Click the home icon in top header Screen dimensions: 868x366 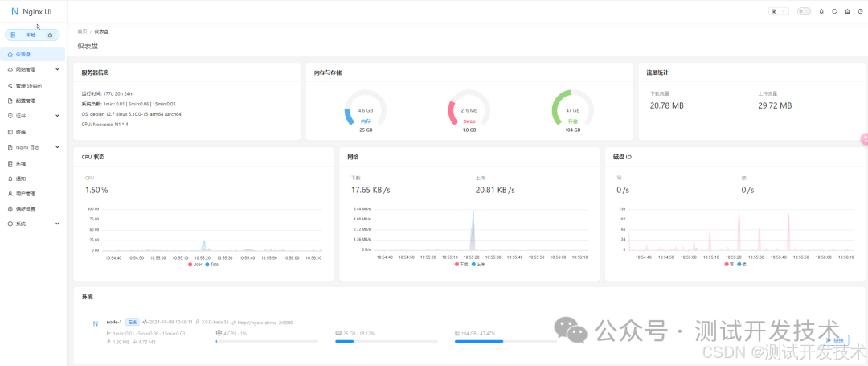coord(847,11)
